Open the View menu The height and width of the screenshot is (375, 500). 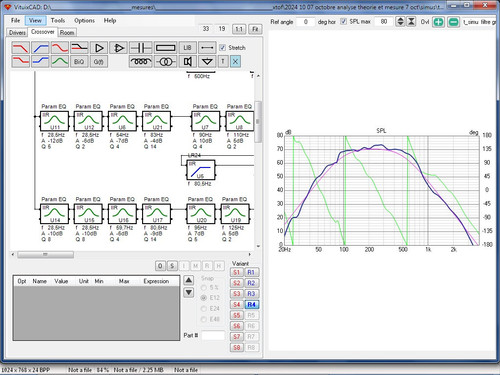35,20
